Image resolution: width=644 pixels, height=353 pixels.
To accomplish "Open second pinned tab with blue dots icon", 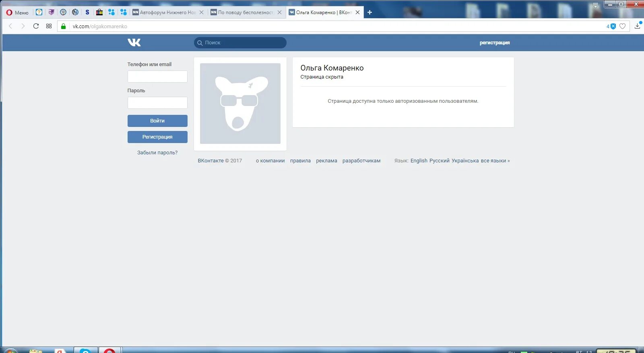I will pos(124,12).
